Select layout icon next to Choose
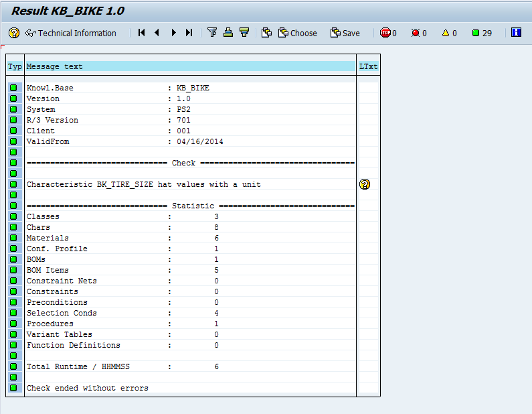The height and width of the screenshot is (414, 532). coord(266,33)
